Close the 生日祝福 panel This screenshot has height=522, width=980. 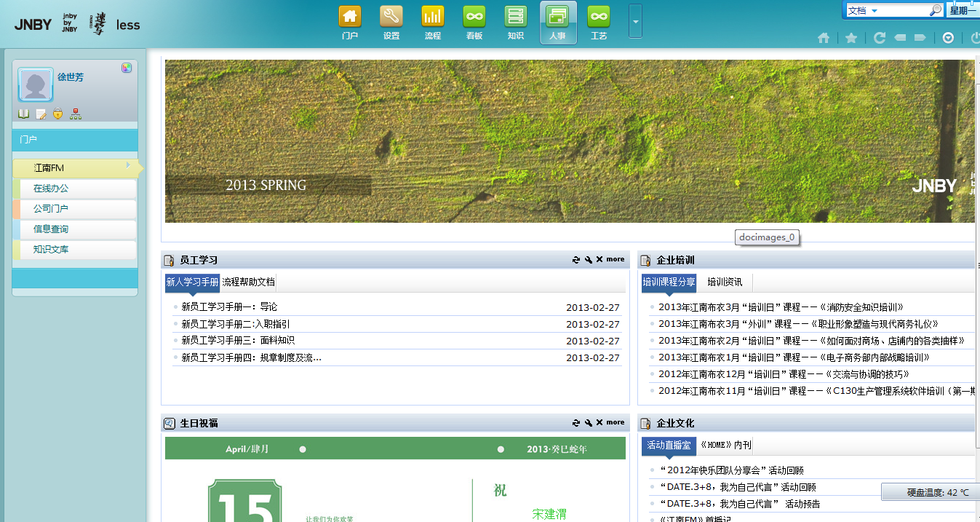coord(599,422)
